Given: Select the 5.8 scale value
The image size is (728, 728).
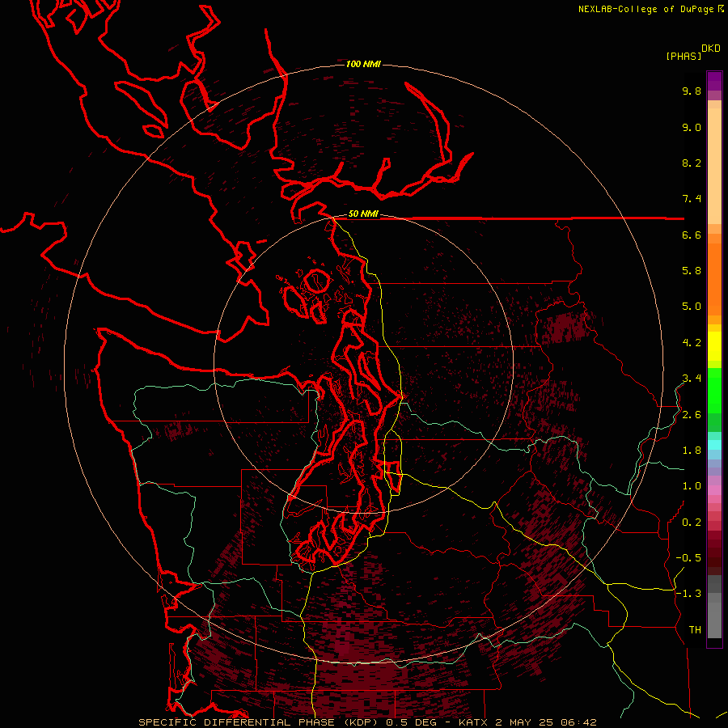Looking at the screenshot, I should click(x=692, y=271).
